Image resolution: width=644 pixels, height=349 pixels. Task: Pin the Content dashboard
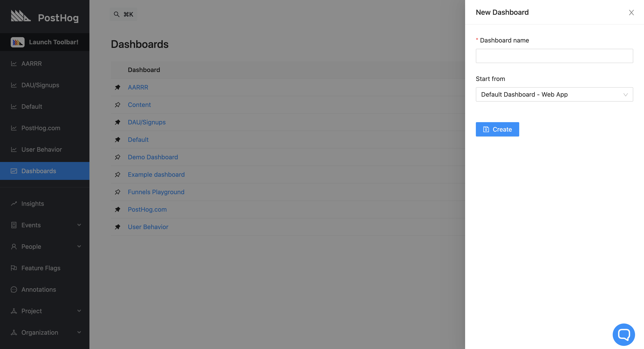tap(118, 104)
